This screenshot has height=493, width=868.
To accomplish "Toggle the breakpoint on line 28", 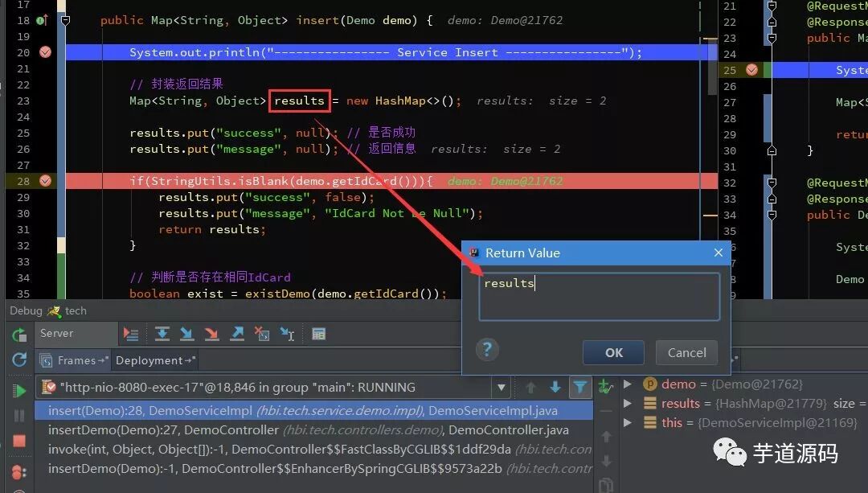I will tap(45, 181).
